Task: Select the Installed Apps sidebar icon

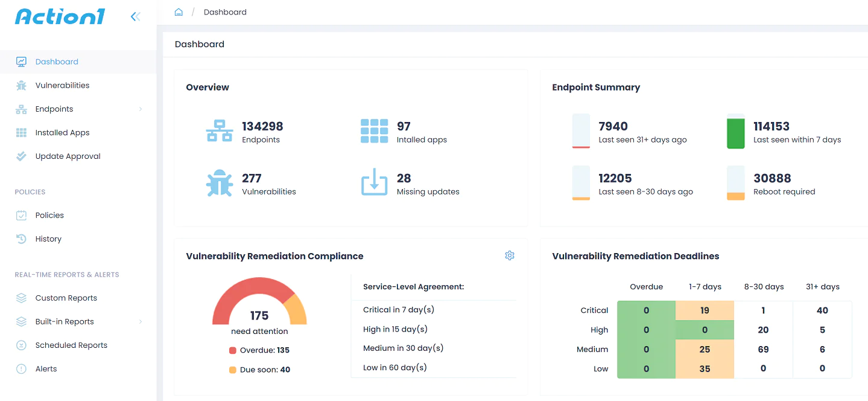Action: click(x=21, y=132)
